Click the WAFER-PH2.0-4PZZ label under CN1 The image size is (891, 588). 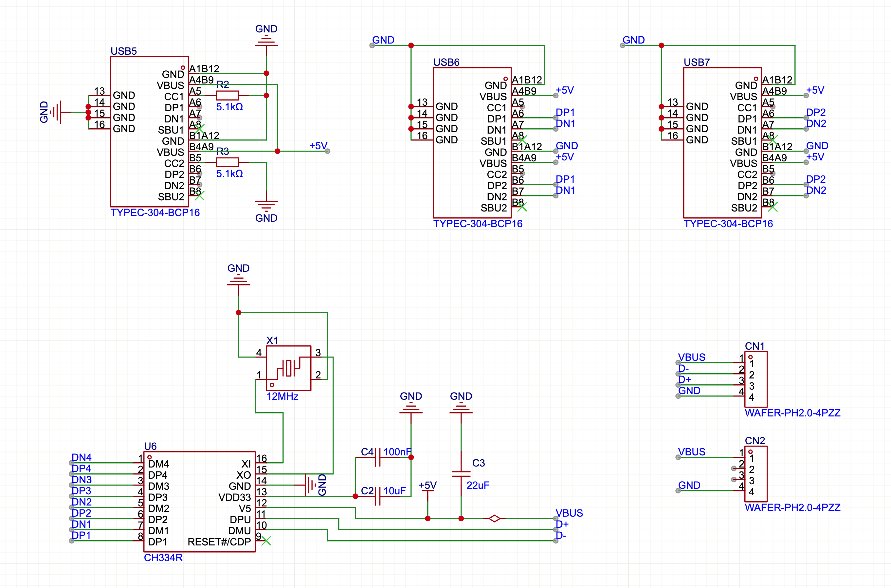792,413
